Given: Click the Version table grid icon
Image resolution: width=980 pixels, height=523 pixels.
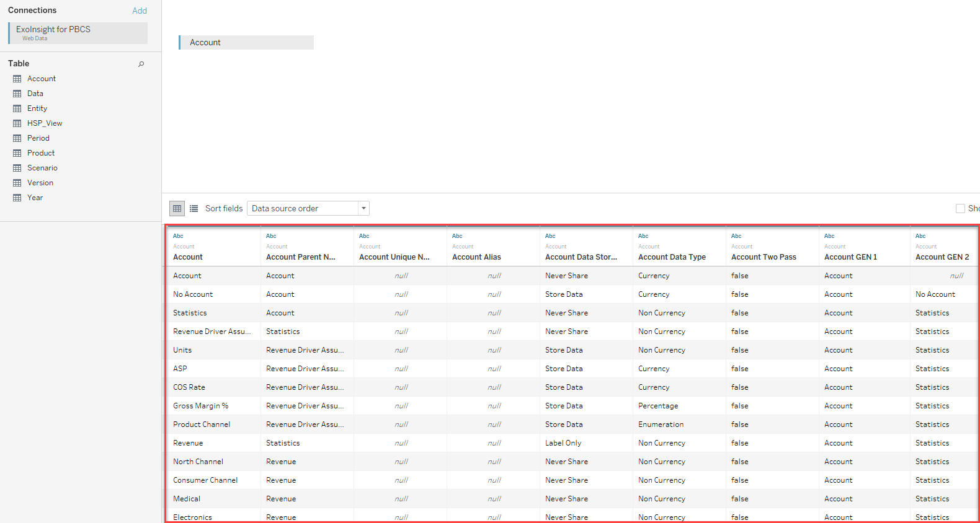Looking at the screenshot, I should [17, 183].
